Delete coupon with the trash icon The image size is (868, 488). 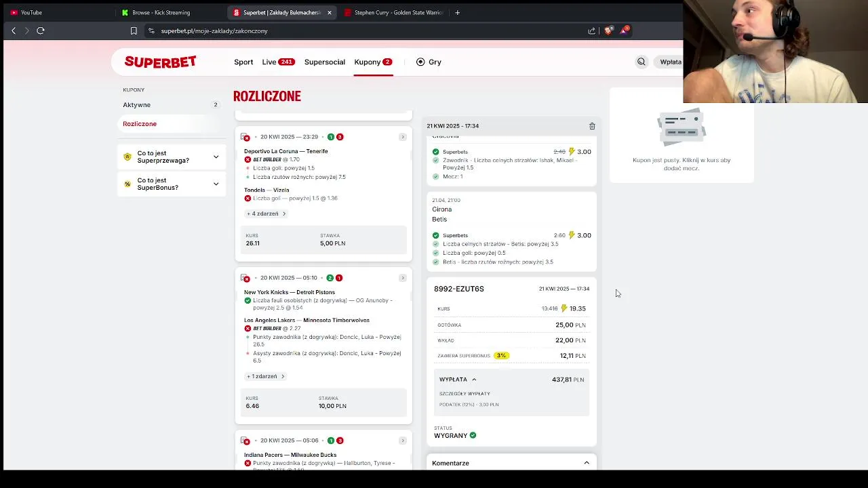tap(592, 126)
